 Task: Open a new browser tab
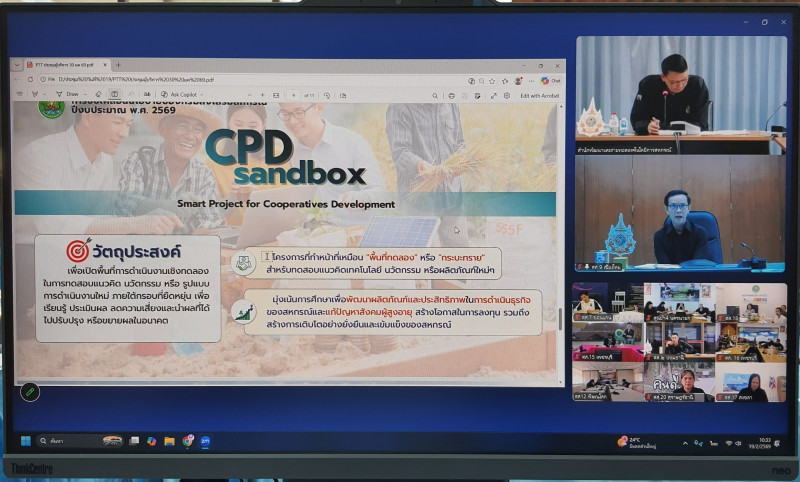119,65
